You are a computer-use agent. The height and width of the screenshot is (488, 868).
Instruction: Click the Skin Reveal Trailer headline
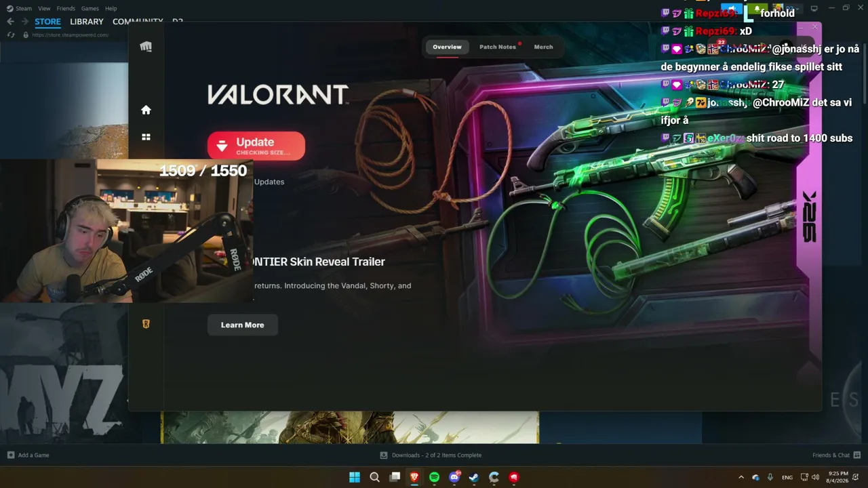coord(319,262)
